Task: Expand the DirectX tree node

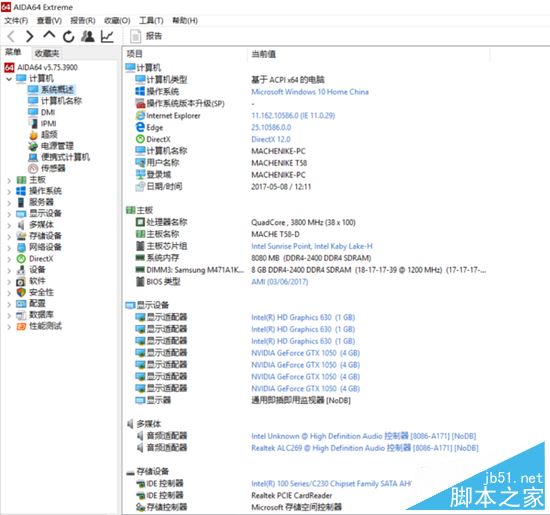Action: (9, 260)
